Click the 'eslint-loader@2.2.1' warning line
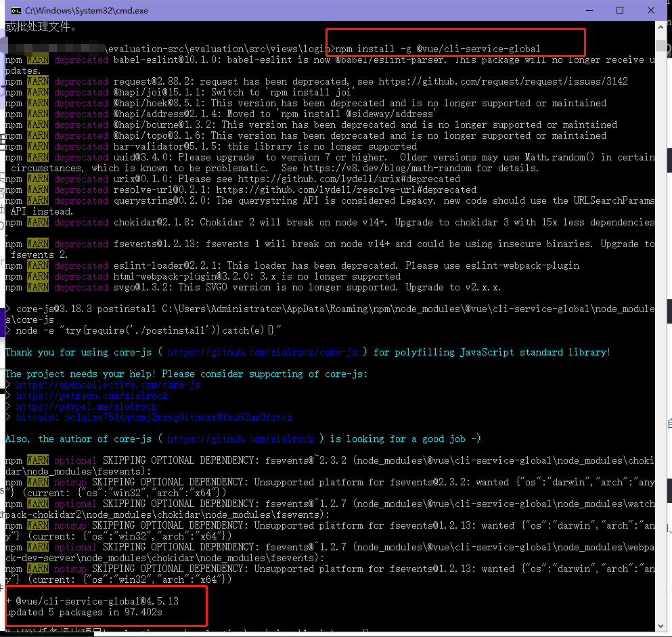 coord(292,266)
